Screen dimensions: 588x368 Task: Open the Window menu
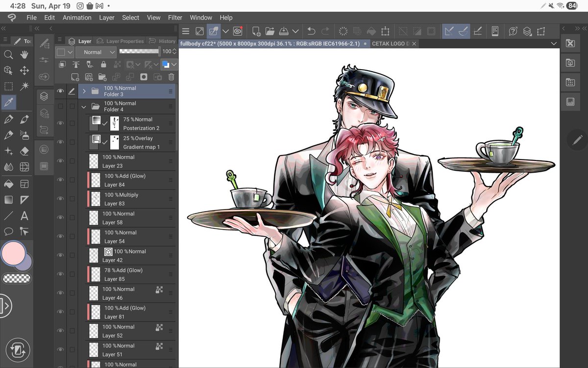pyautogui.click(x=201, y=17)
